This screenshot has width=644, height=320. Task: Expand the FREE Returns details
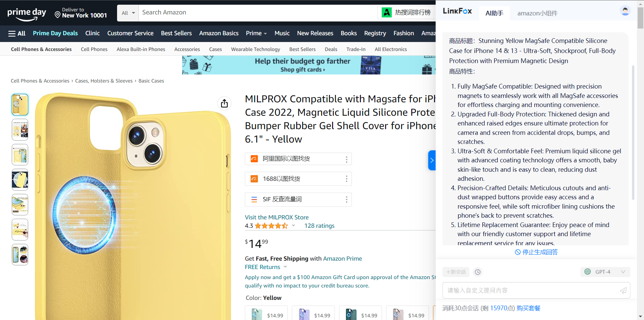[285, 267]
